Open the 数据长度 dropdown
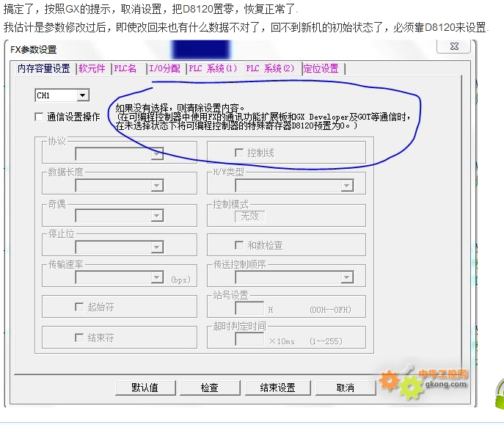Viewport: 504px width, 425px height. click(157, 186)
